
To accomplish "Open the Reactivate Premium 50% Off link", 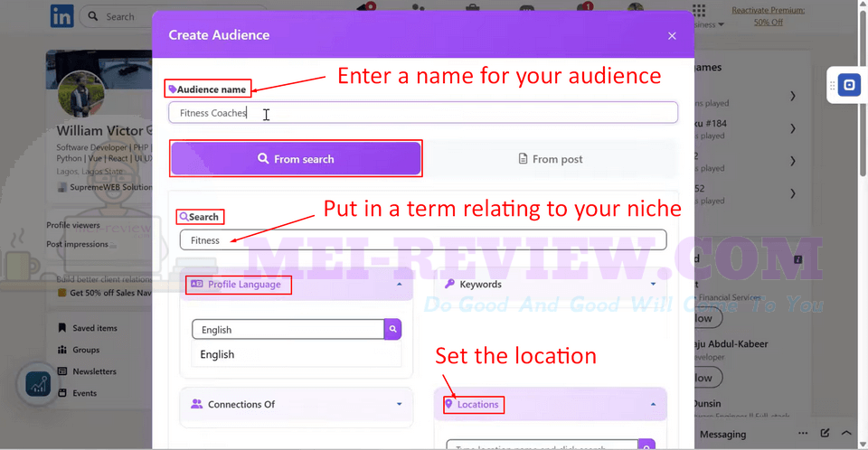I will click(769, 16).
